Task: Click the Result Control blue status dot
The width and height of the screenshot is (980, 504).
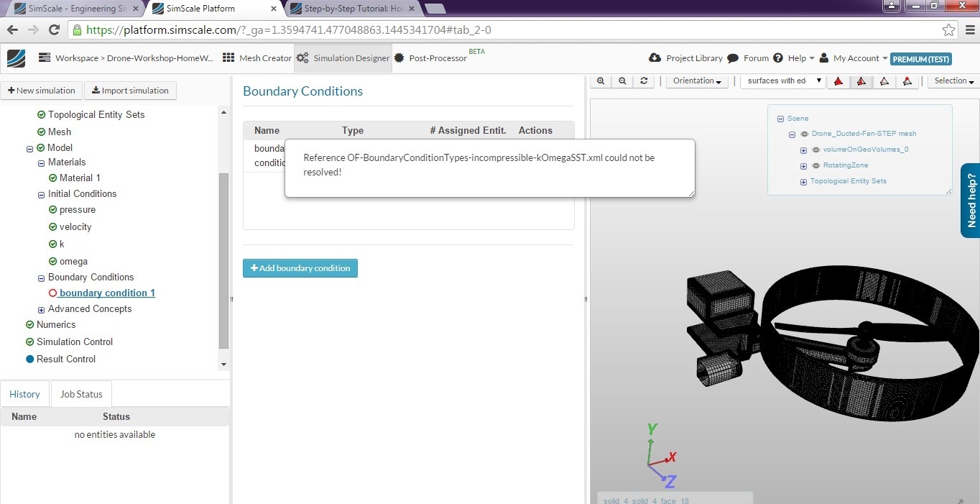Action: (29, 359)
